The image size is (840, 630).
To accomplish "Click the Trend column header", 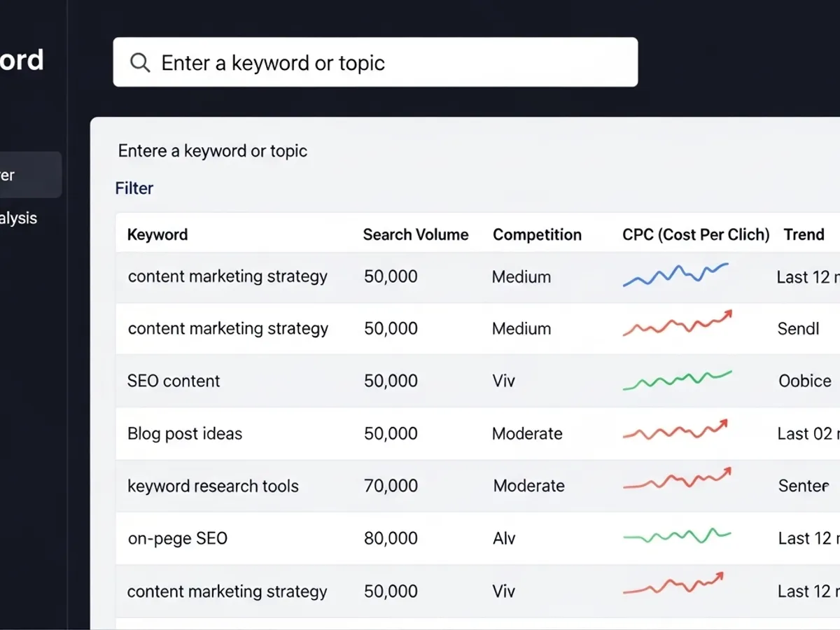I will click(x=804, y=234).
